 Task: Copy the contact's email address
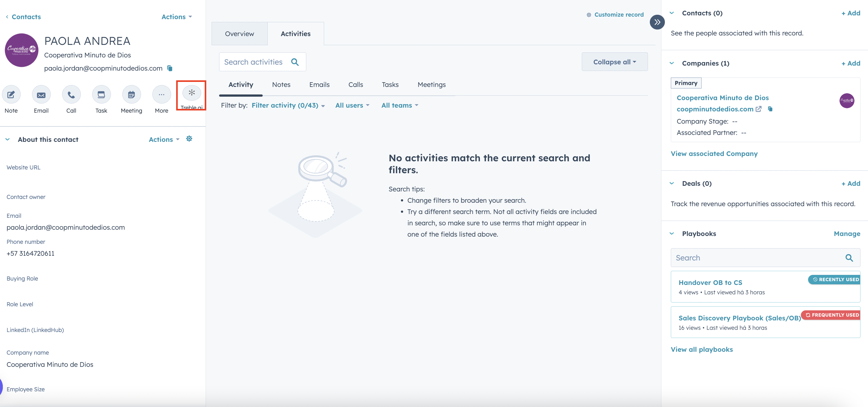[170, 68]
